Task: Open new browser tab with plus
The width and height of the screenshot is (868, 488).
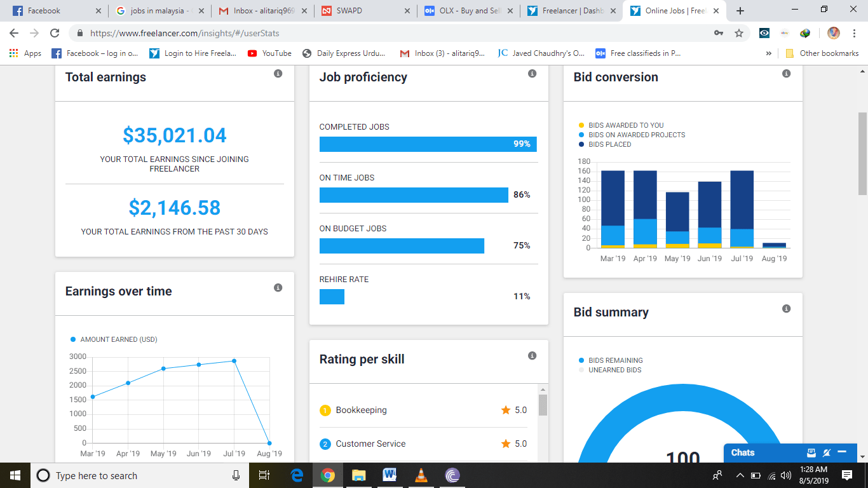Action: click(x=740, y=11)
